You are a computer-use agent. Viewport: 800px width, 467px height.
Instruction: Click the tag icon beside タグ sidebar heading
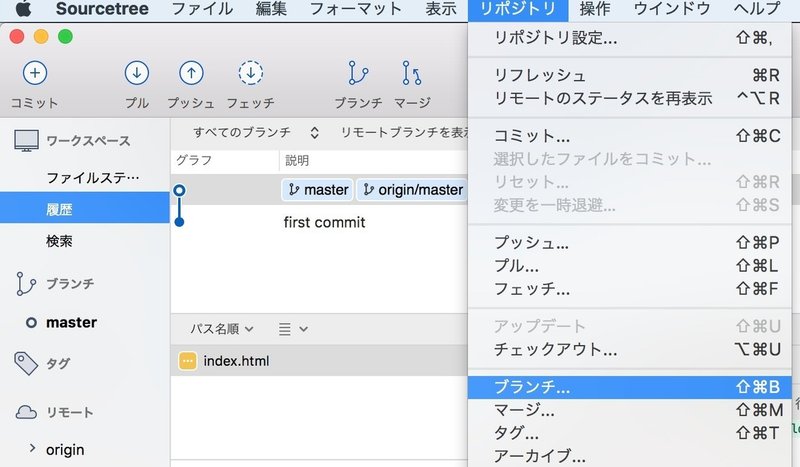coord(26,363)
